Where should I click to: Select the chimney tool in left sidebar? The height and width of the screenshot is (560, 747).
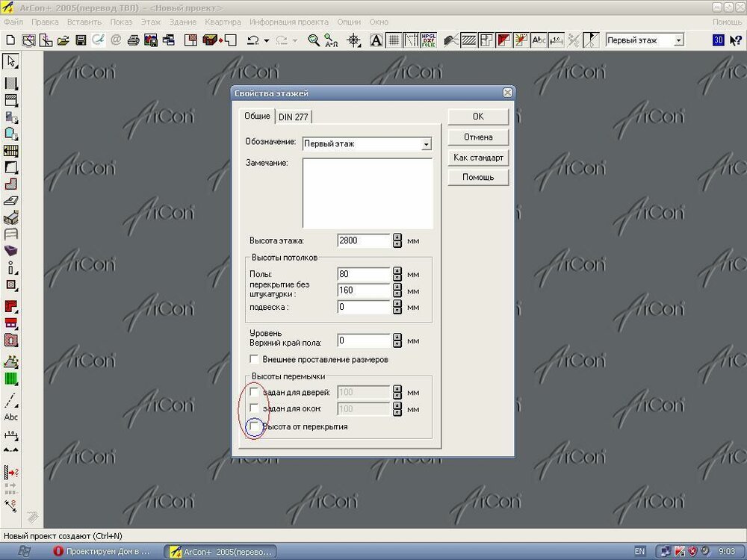point(11,285)
